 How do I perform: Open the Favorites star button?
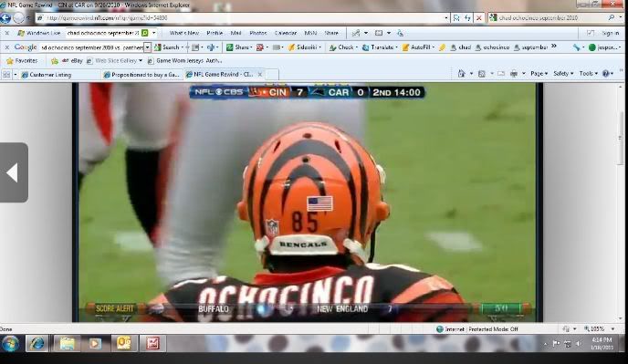[22, 61]
